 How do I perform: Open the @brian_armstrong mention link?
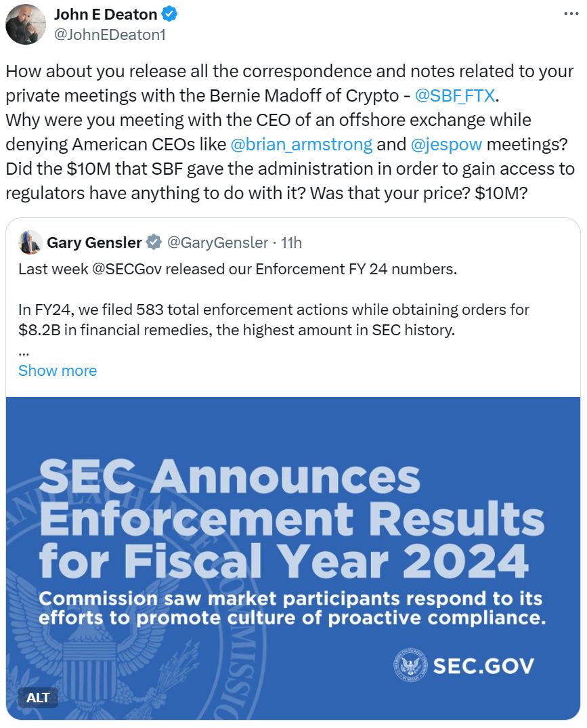pyautogui.click(x=301, y=144)
